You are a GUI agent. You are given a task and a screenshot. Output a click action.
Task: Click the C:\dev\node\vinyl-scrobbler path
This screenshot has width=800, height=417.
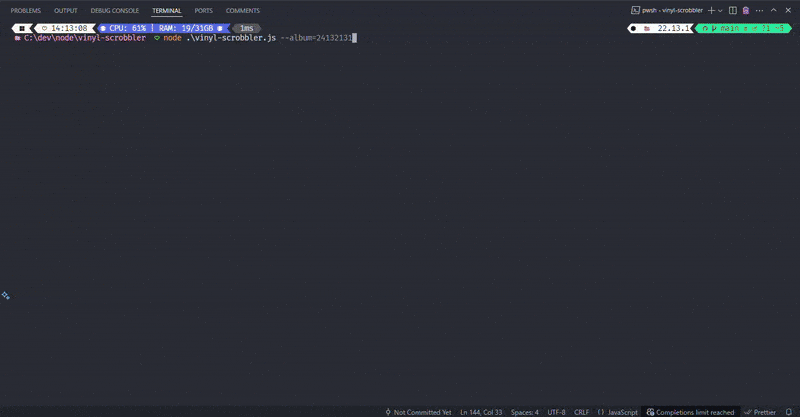click(x=85, y=38)
